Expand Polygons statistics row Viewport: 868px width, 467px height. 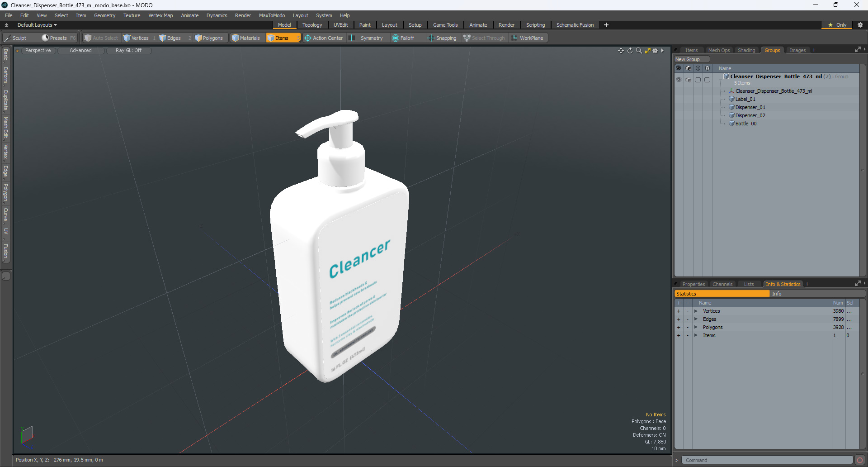696,327
